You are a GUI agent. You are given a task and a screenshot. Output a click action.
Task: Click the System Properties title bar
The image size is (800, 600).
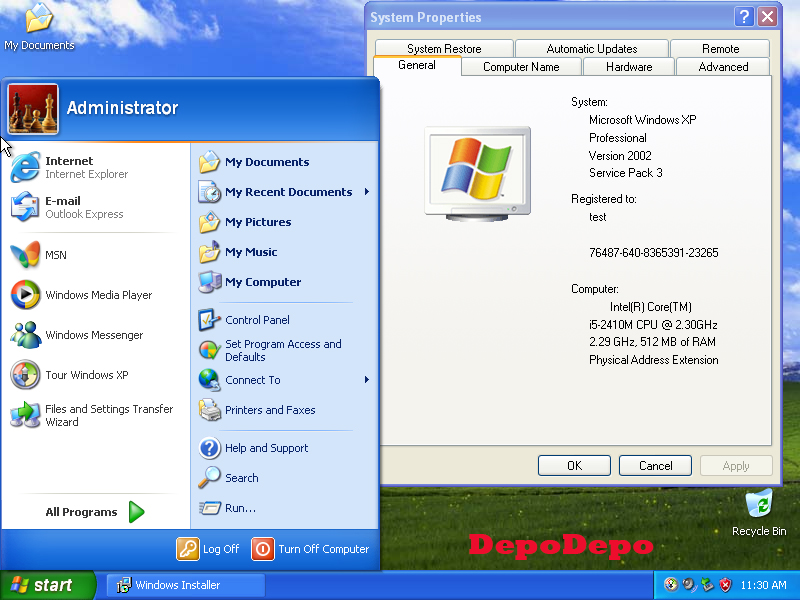click(x=548, y=17)
